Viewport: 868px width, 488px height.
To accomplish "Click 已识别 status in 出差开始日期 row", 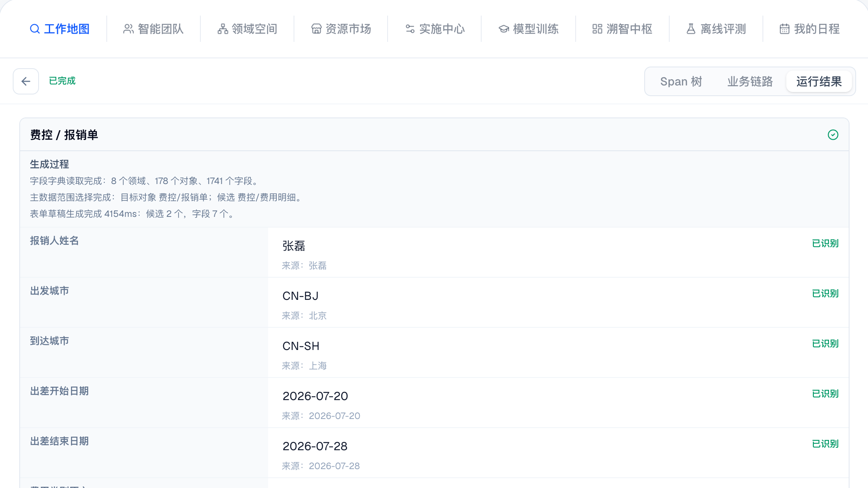I will tap(825, 394).
